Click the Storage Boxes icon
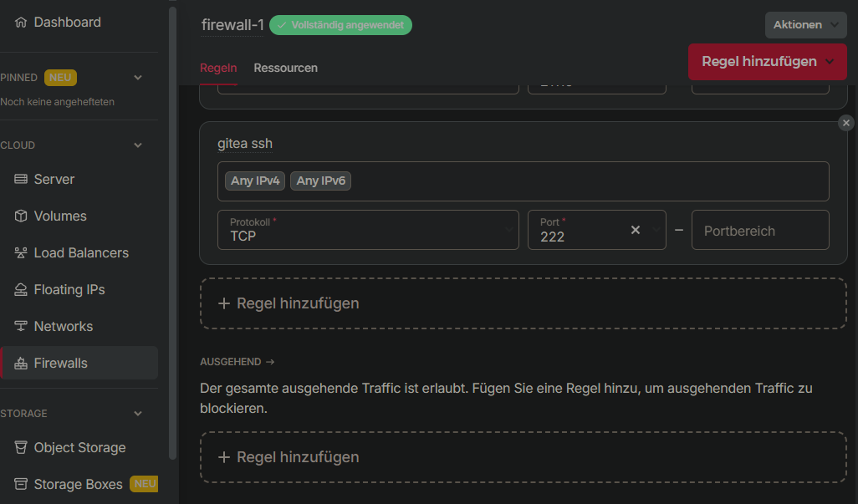This screenshot has height=504, width=858. (21, 485)
